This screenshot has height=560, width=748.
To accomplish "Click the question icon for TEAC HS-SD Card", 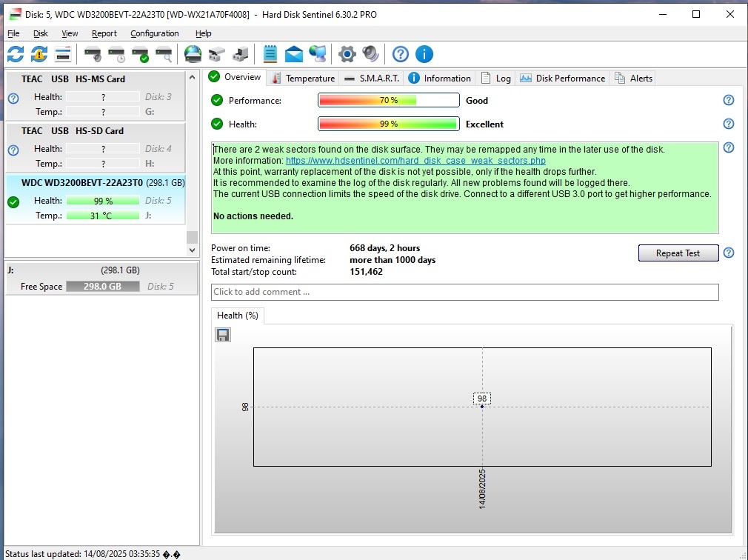I will (13, 150).
